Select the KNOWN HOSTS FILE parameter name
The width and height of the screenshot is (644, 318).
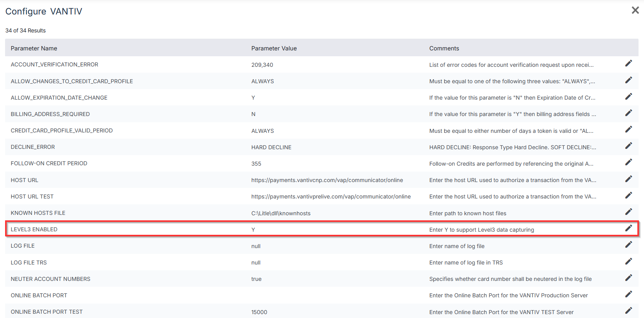[x=38, y=213]
